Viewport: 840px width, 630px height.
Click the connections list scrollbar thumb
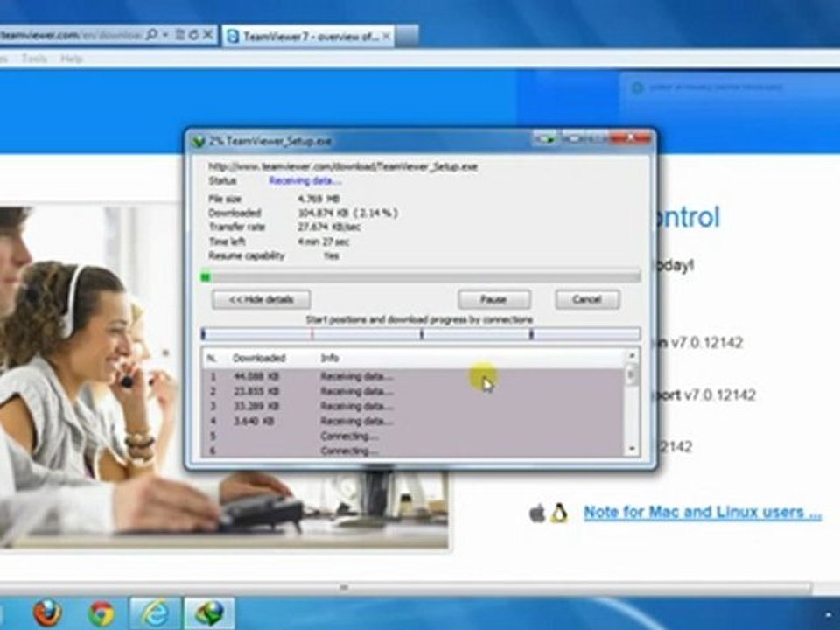tap(632, 374)
